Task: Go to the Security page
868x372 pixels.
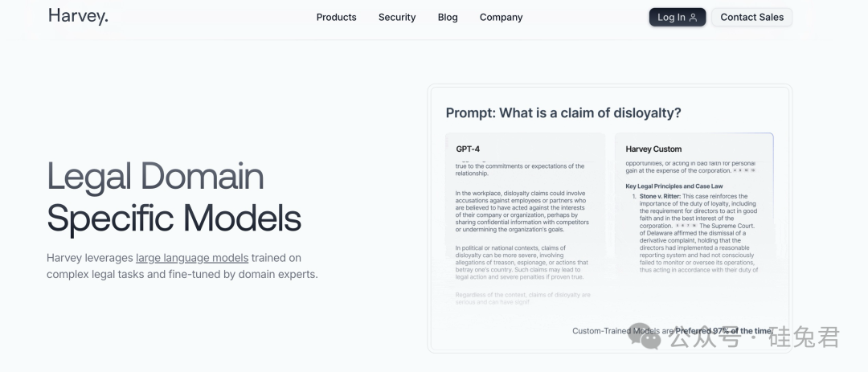Action: click(397, 17)
